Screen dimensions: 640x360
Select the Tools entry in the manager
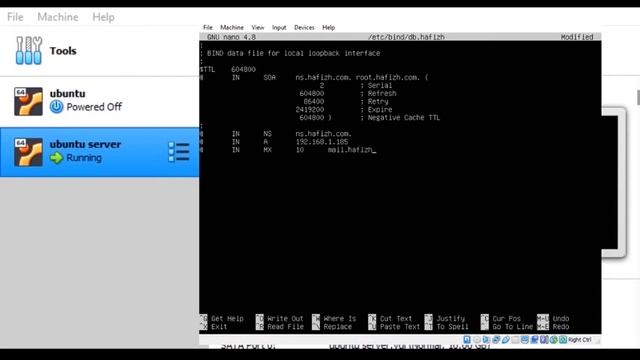tap(100, 51)
